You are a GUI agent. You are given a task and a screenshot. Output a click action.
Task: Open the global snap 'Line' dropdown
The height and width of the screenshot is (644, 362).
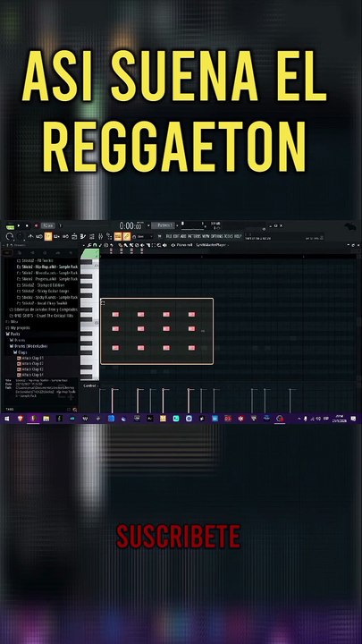pos(144,236)
